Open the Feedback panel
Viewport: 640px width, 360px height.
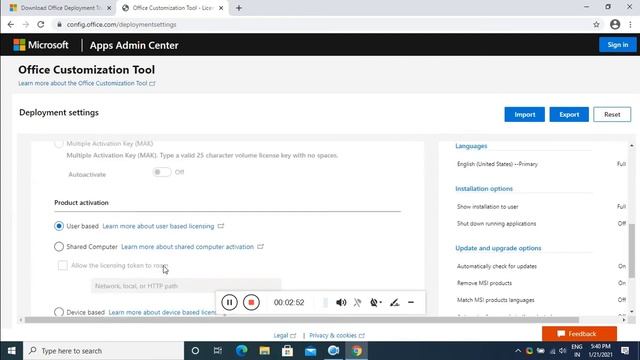579,334
